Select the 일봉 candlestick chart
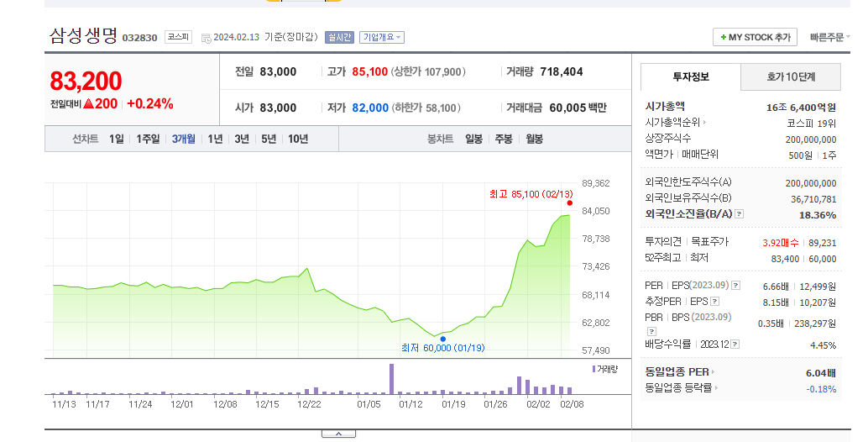This screenshot has width=868, height=442. 473,139
